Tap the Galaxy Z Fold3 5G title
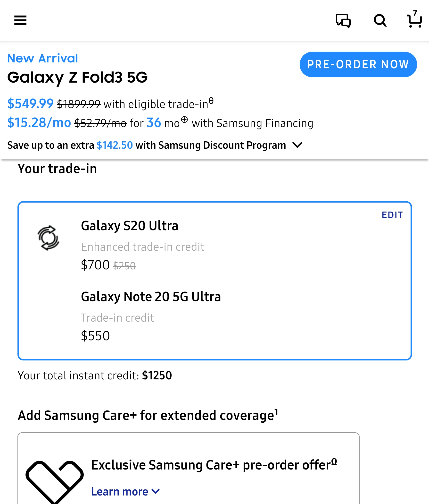Image resolution: width=429 pixels, height=504 pixels. (x=77, y=77)
